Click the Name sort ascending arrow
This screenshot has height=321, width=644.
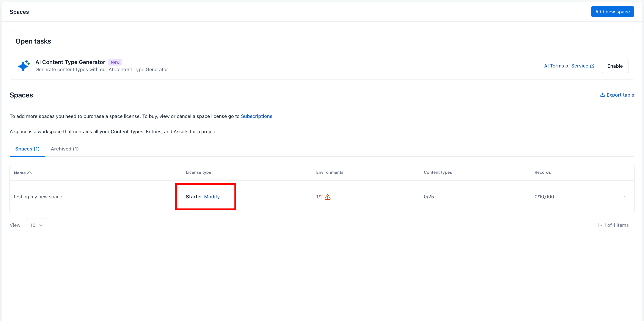30,173
